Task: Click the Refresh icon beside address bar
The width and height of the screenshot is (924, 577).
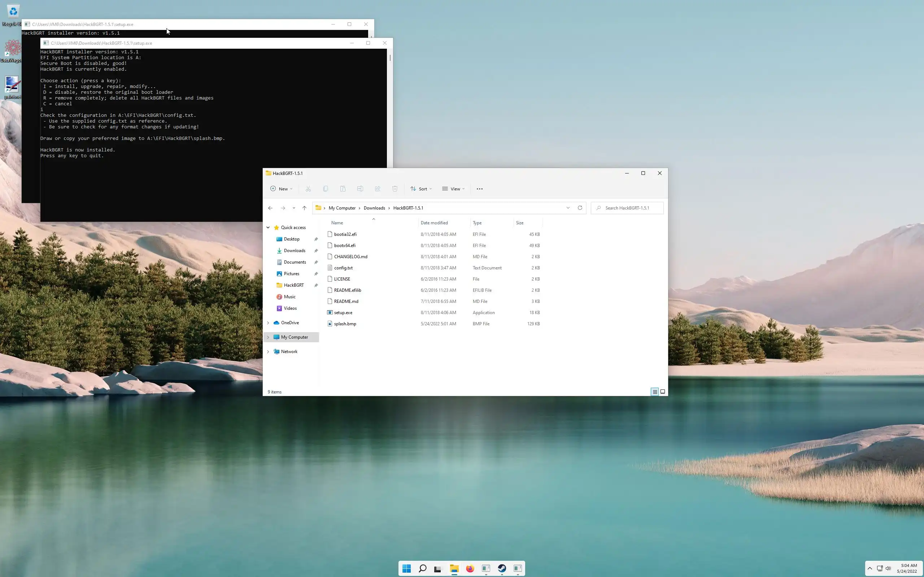Action: coord(580,208)
